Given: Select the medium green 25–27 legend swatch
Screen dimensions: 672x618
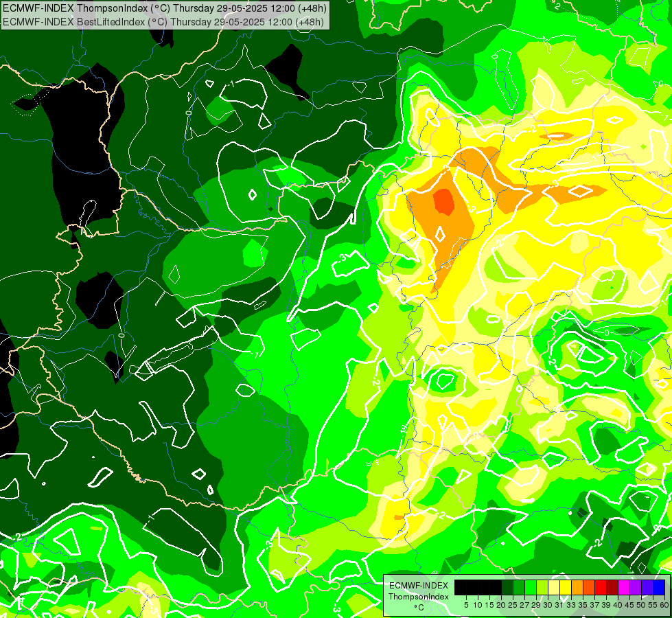Looking at the screenshot, I should [518, 587].
